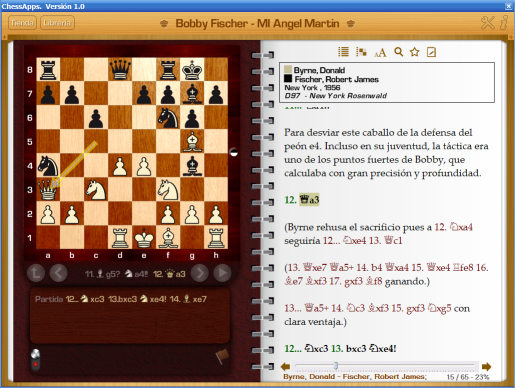Click the game header Byrne, Donald

tap(319, 70)
